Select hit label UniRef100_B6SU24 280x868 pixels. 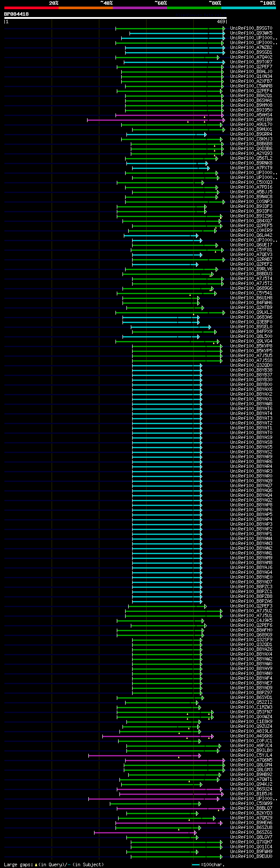[251, 789]
